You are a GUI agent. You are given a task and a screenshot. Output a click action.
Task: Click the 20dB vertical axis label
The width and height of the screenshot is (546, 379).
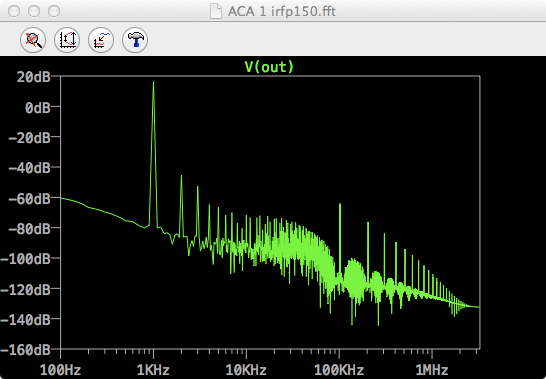[x=33, y=77]
